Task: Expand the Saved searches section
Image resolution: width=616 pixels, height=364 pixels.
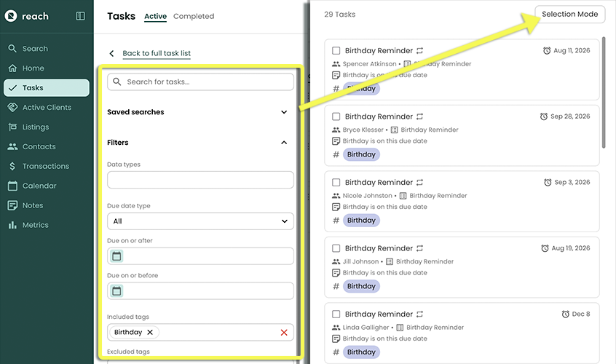Action: (284, 112)
